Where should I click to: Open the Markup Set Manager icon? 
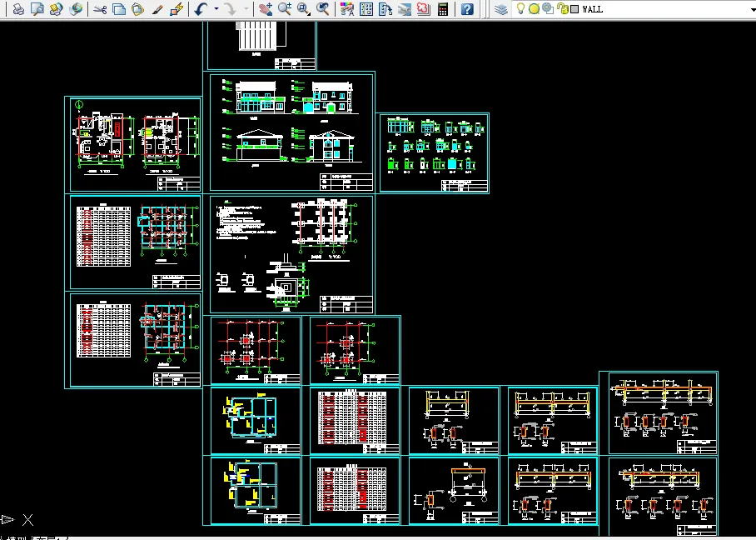[423, 8]
